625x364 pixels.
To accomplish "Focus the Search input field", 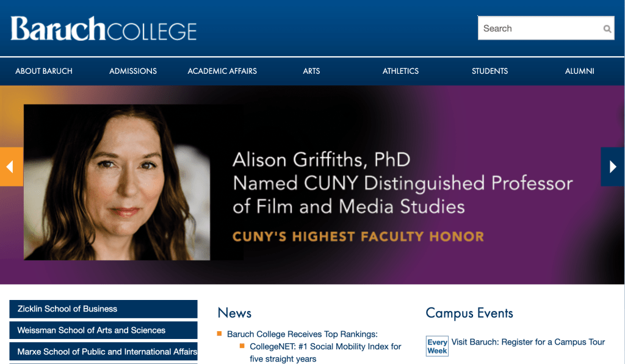I will point(538,29).
